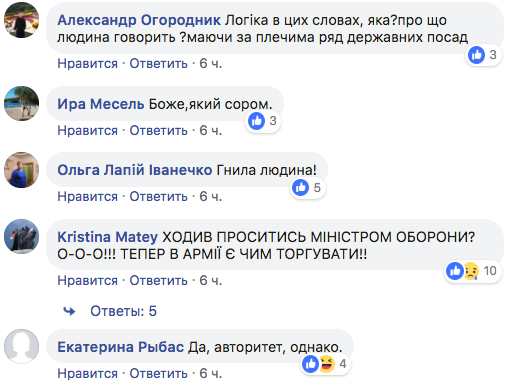Open Ира Месель's beach avatar
Image resolution: width=510 pixels, height=388 pixels.
click(x=21, y=103)
